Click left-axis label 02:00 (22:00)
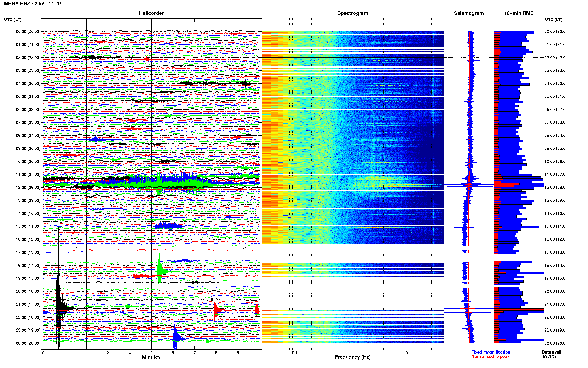The width and height of the screenshot is (588, 368). coord(28,58)
